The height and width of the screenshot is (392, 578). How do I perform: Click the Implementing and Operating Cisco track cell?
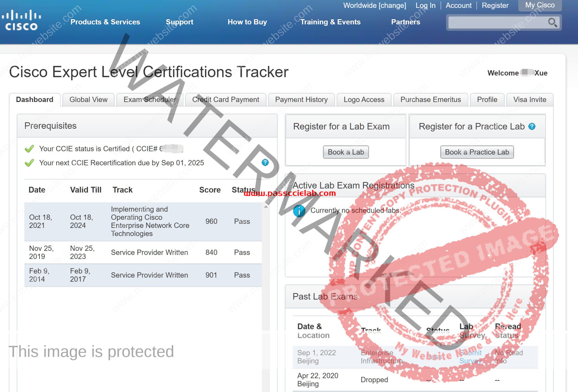150,222
